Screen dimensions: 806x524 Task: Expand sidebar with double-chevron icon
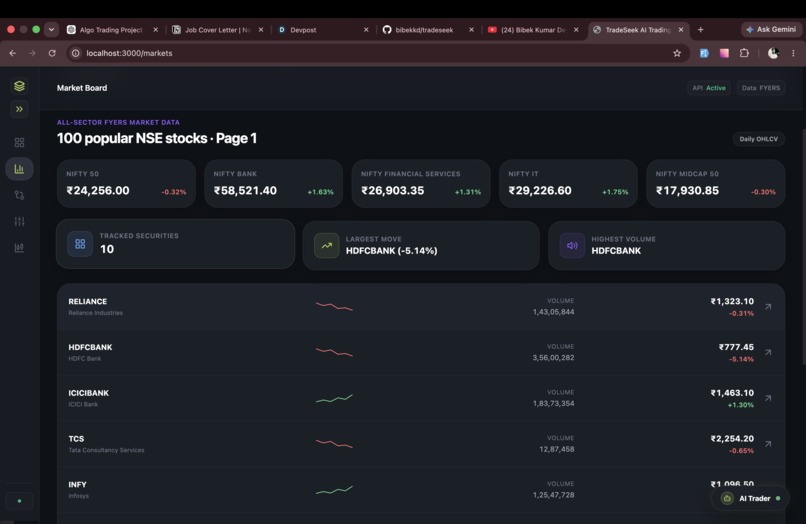19,109
